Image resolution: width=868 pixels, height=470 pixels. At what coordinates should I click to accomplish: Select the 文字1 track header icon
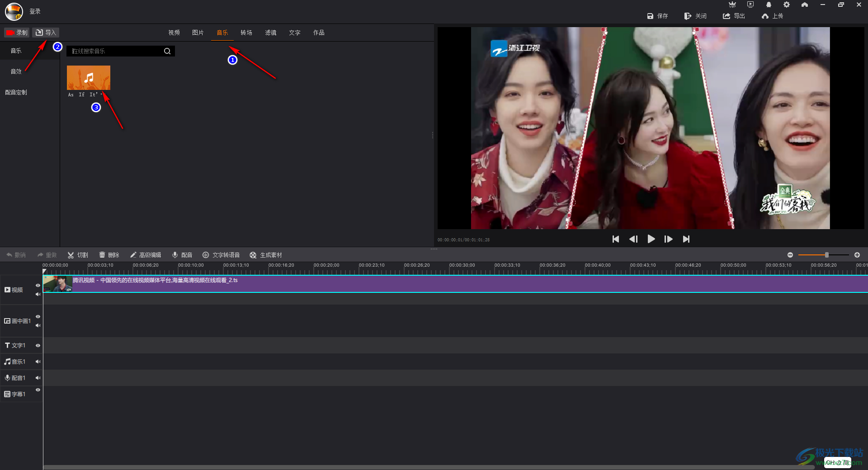(7, 345)
